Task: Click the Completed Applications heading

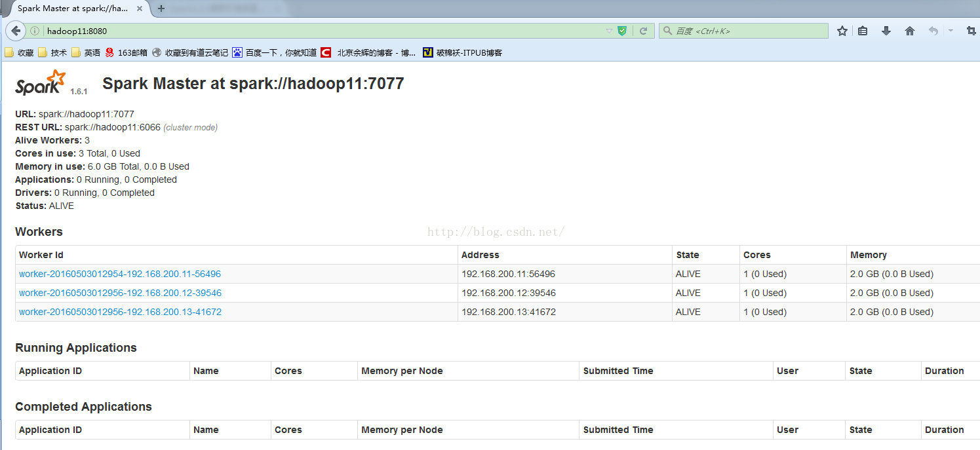Action: coord(83,407)
